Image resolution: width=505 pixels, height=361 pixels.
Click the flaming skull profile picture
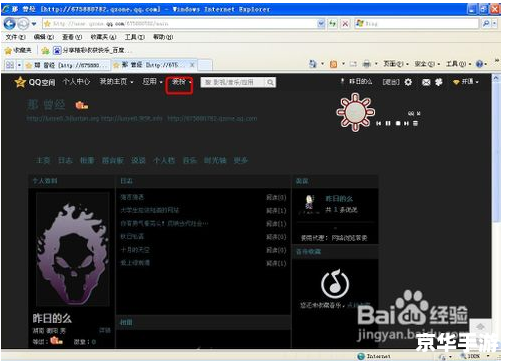pos(73,249)
